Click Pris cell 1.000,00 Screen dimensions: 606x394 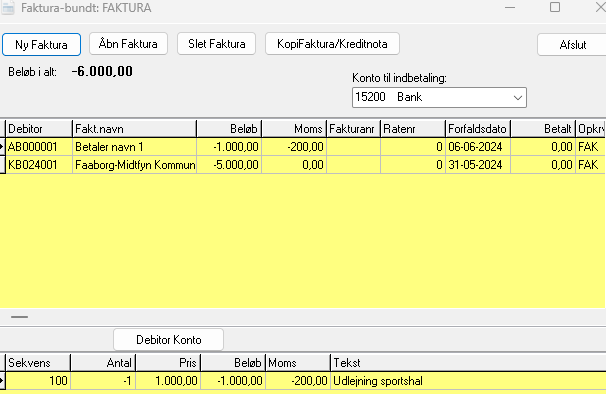[168, 381]
